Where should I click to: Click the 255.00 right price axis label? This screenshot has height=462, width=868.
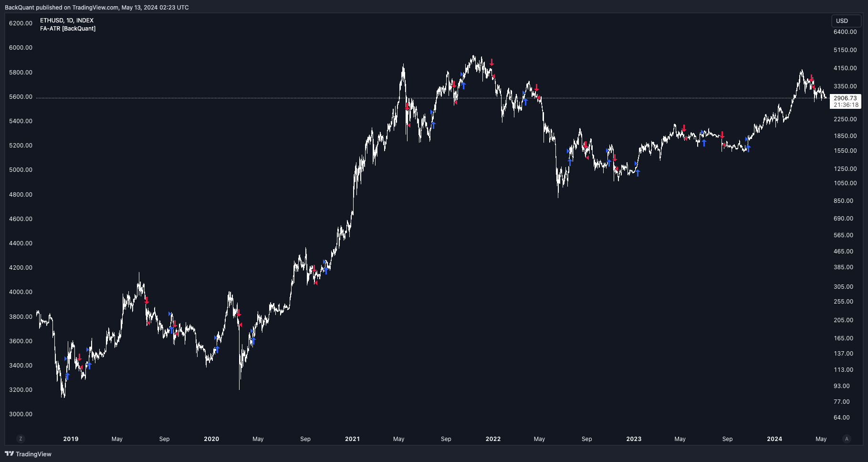(x=843, y=302)
